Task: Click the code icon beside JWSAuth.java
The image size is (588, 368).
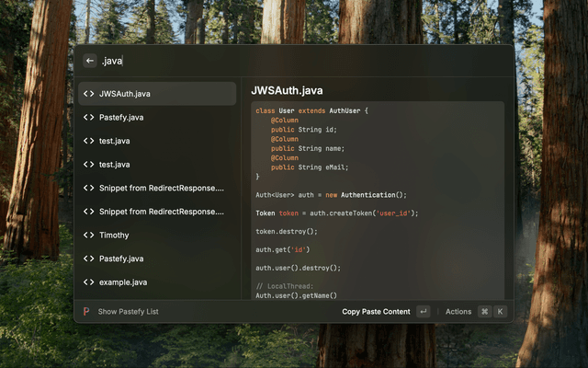Action: click(89, 94)
